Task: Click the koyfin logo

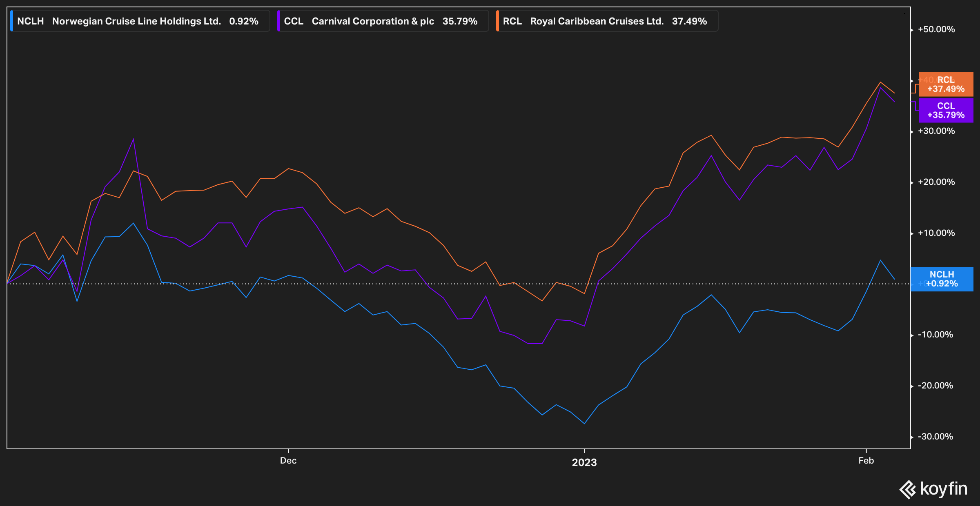Action: (x=933, y=489)
